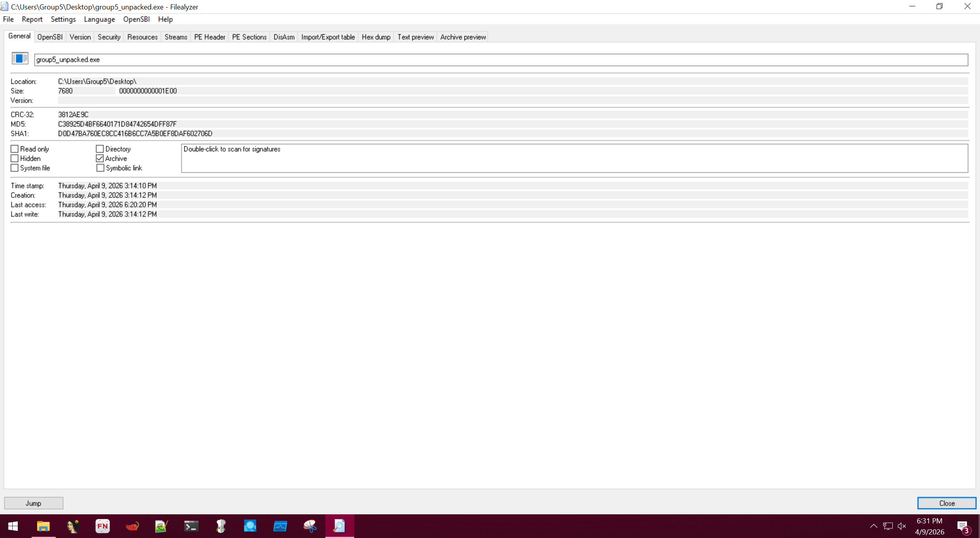The width and height of the screenshot is (980, 538).
Task: Open the Snipping Tool taskbar icon
Action: (x=310, y=526)
